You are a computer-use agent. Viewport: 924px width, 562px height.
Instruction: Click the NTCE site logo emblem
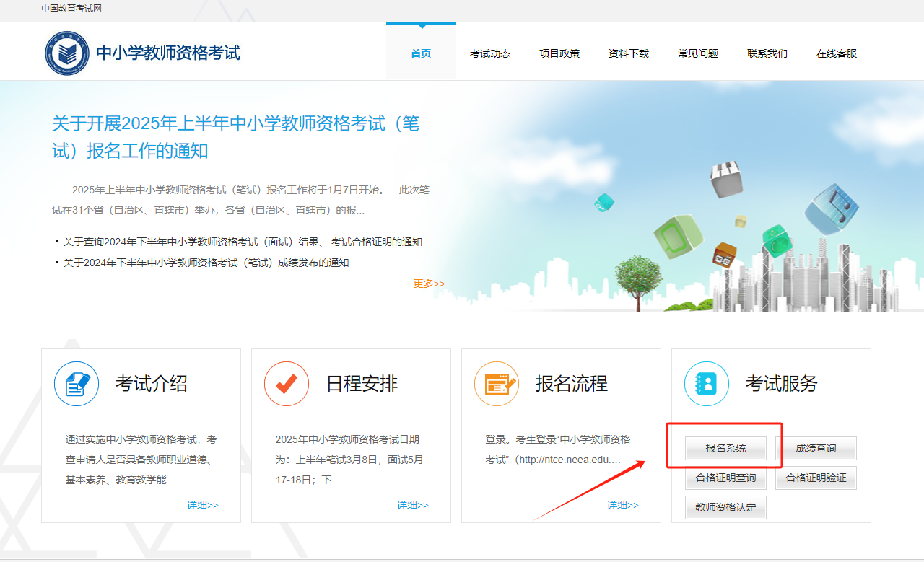66,53
